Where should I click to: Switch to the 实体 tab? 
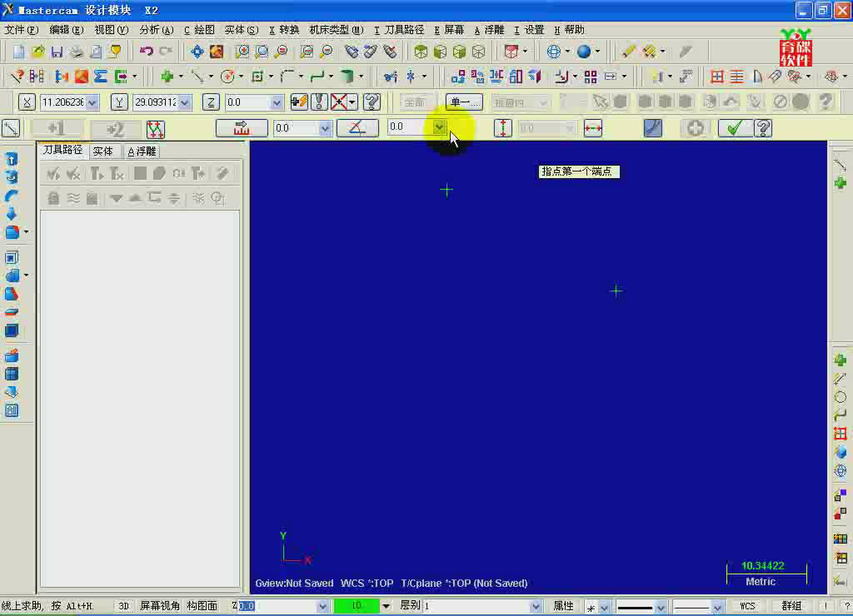click(x=102, y=152)
